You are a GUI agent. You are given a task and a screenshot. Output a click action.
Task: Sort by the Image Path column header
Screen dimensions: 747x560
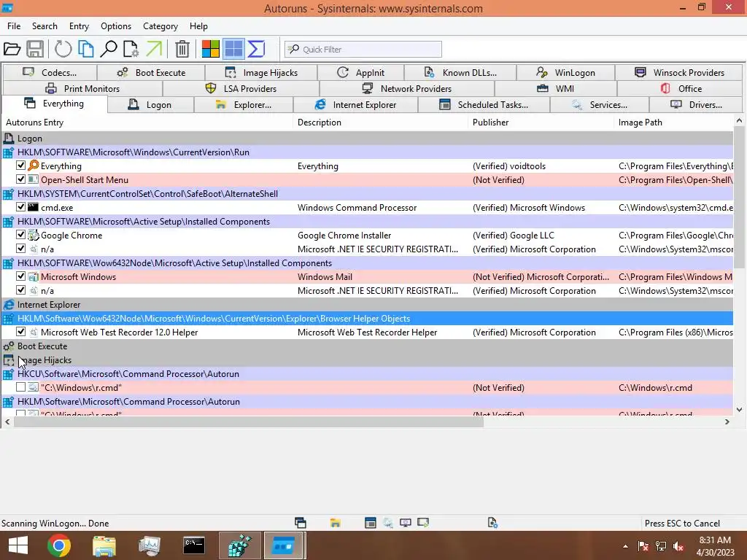click(x=673, y=122)
